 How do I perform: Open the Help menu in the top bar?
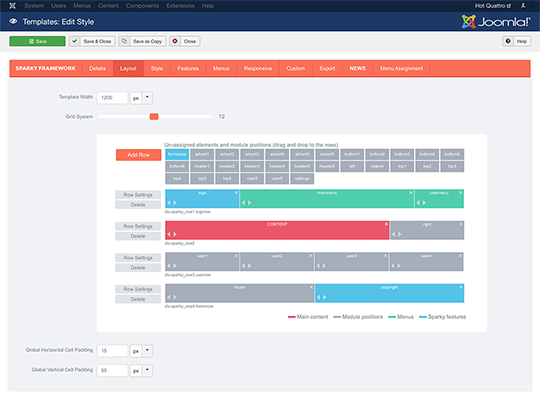click(x=208, y=6)
